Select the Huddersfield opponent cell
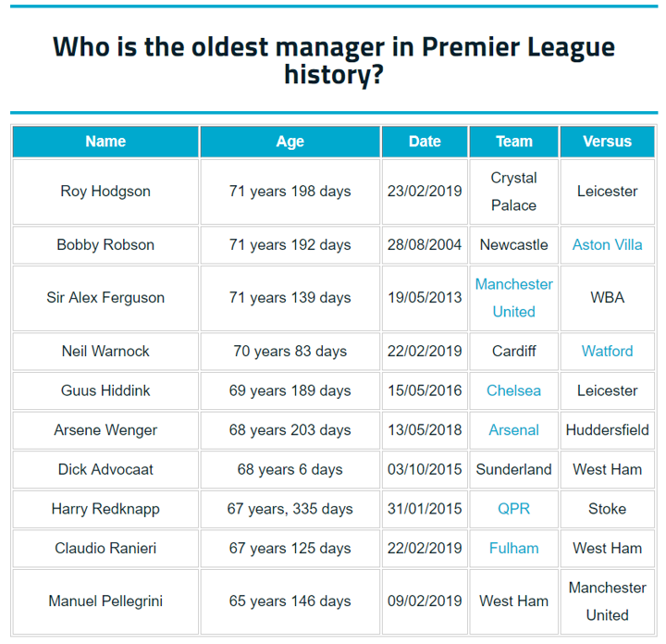This screenshot has height=644, width=666. tap(607, 430)
